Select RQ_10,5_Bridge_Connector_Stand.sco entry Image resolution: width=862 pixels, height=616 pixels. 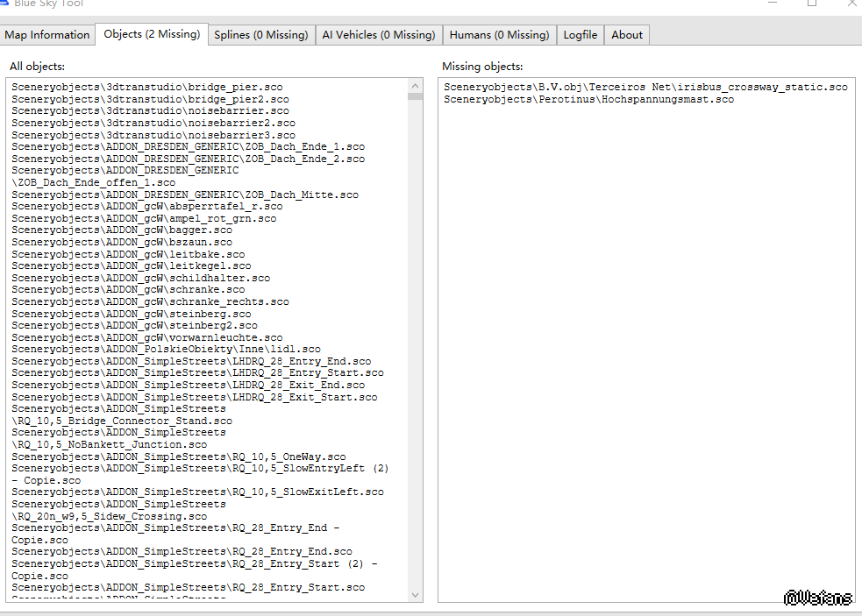pos(122,414)
